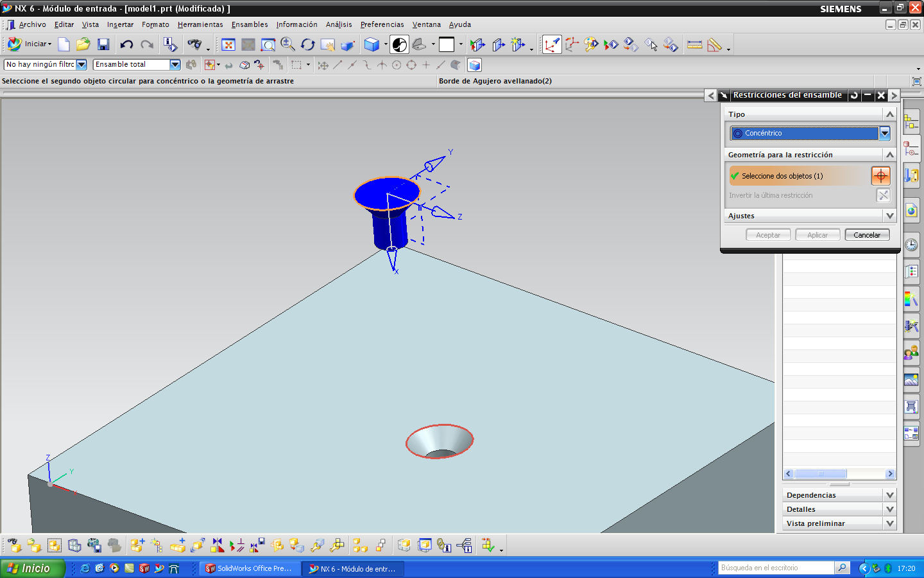The height and width of the screenshot is (578, 924).
Task: Select the Zoom in/out magnifier tool
Action: tap(288, 44)
